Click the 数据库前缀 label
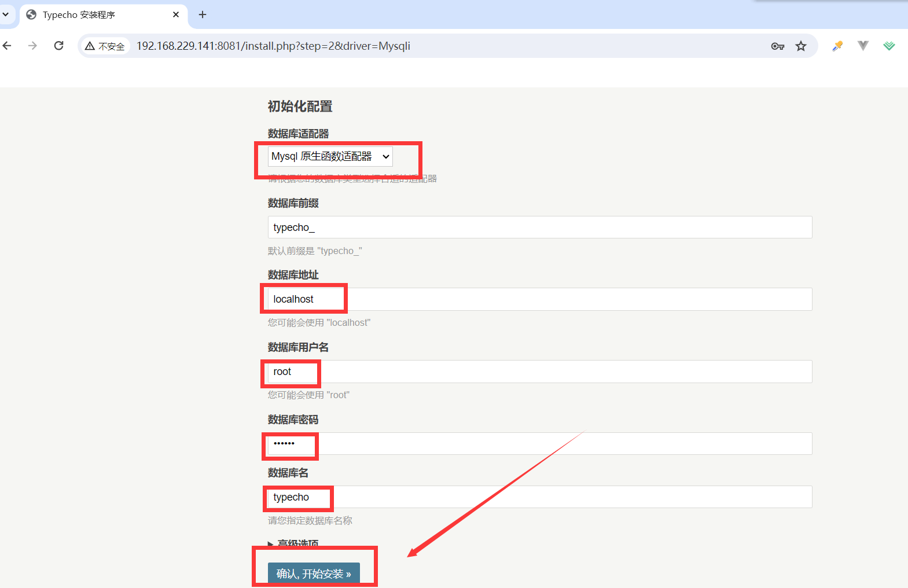Image resolution: width=908 pixels, height=588 pixels. pos(293,203)
